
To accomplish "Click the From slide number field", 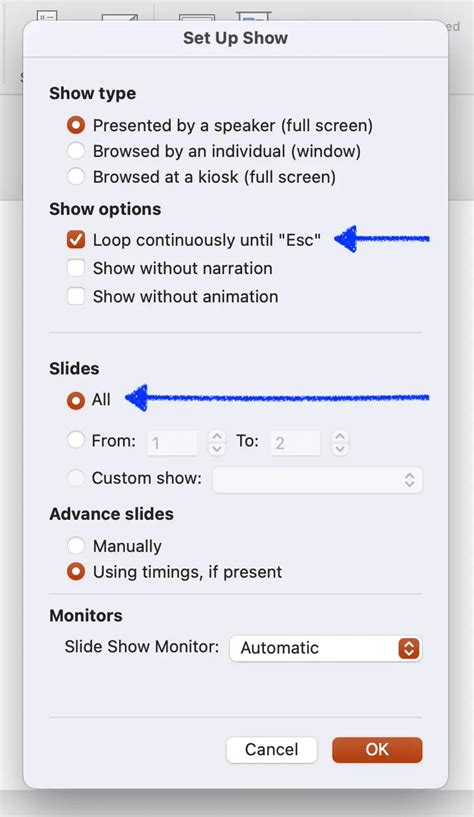I will 172,443.
